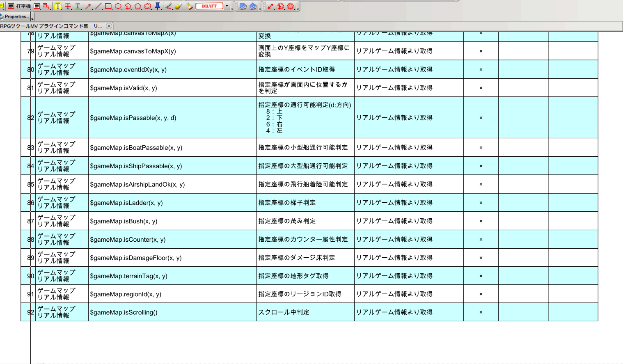
Task: Click the $gameMap.isDamageFloor(x, y) text
Action: pos(136,258)
